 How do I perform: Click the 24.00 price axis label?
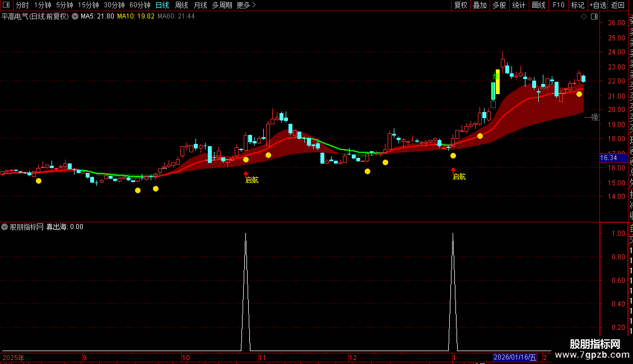click(x=616, y=52)
